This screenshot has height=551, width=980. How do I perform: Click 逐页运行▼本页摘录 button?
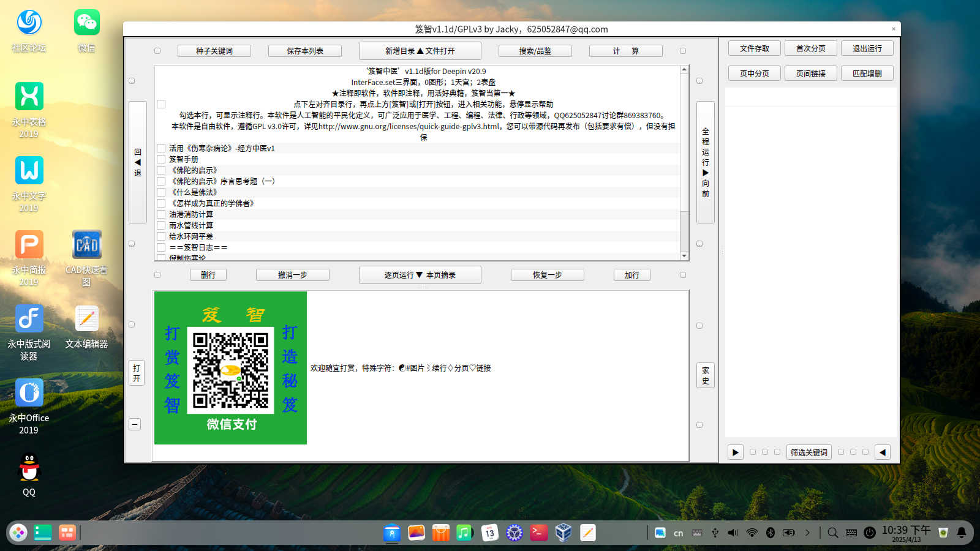(420, 275)
